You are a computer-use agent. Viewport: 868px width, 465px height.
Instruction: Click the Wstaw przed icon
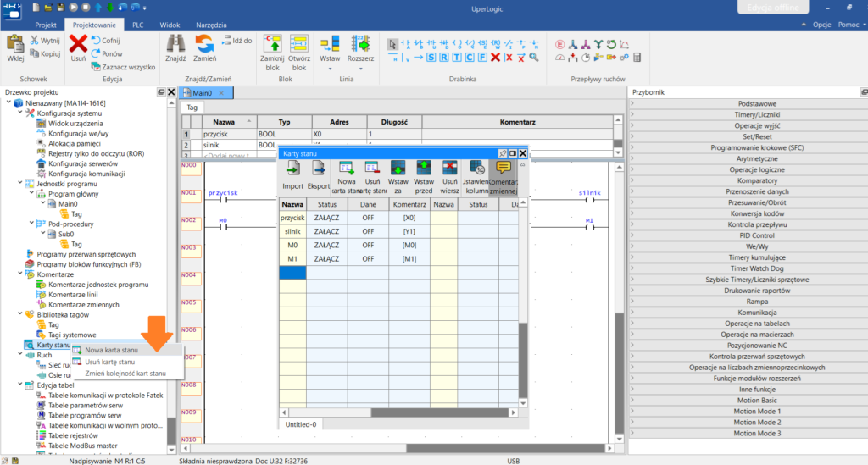pyautogui.click(x=424, y=168)
